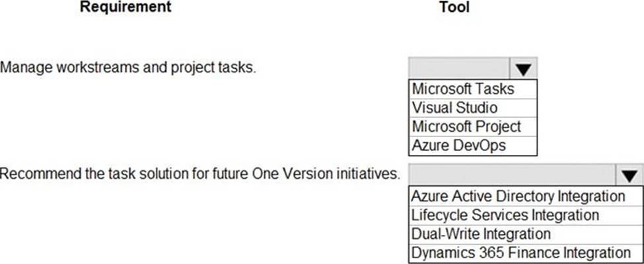The image size is (644, 264).
Task: Open the dropdown arrow beside Manage workstreams
Action: (x=523, y=68)
